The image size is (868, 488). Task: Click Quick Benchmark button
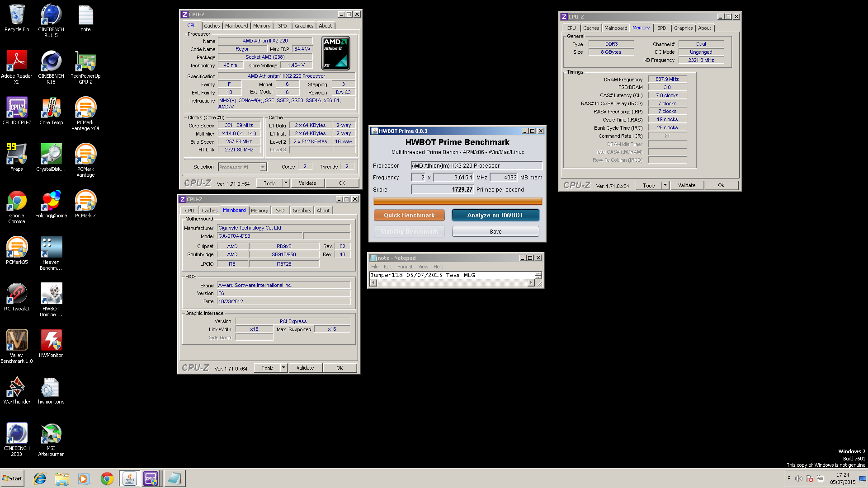(x=409, y=215)
